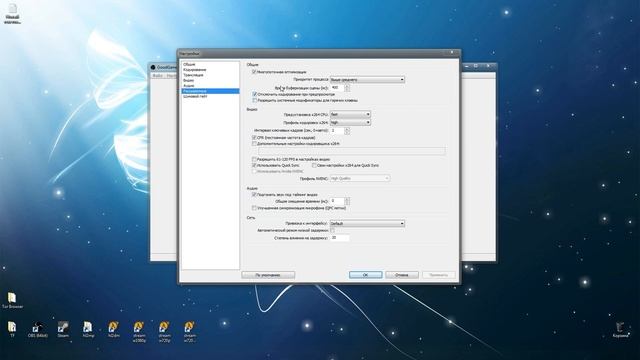This screenshot has height=360, width=640.
Task: Enable Свои настройки x264 для Quick Sync
Action: 314,165
